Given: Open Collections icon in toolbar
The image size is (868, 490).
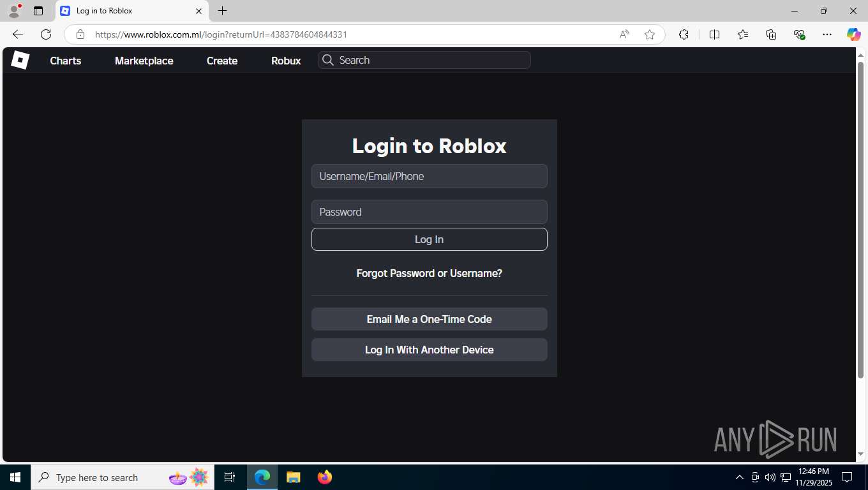Looking at the screenshot, I should pyautogui.click(x=771, y=34).
